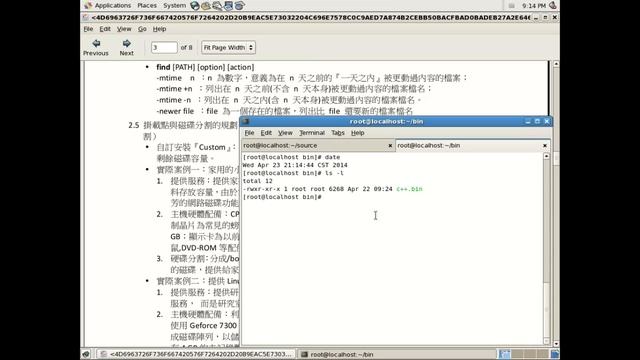Click document viewer window menu icon
Image resolution: width=640 pixels, height=360 pixels.
tap(85, 18)
